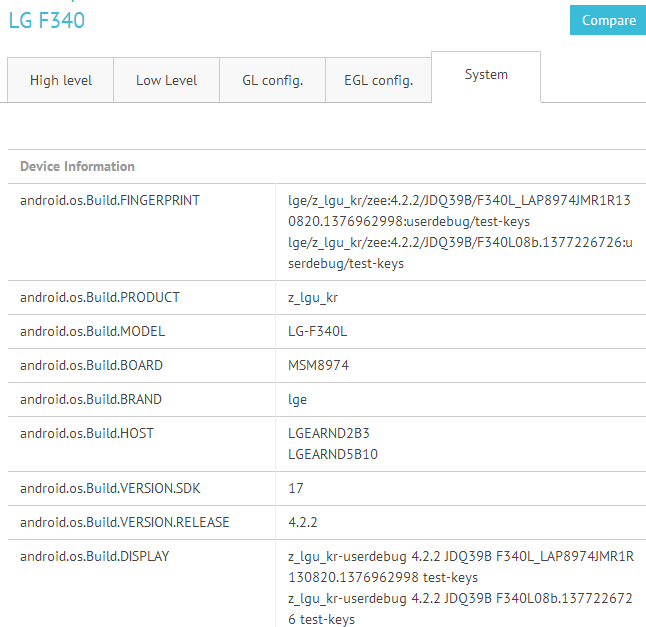Click the LG F340 device title

(x=46, y=21)
